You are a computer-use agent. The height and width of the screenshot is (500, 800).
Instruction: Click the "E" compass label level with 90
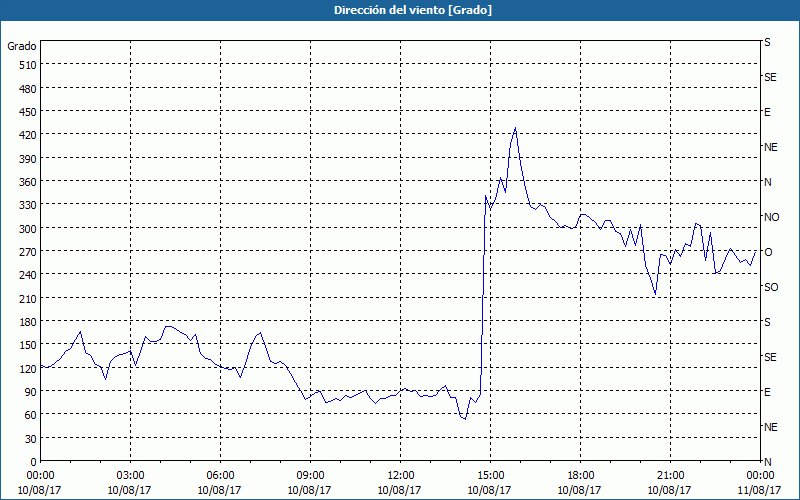[767, 392]
